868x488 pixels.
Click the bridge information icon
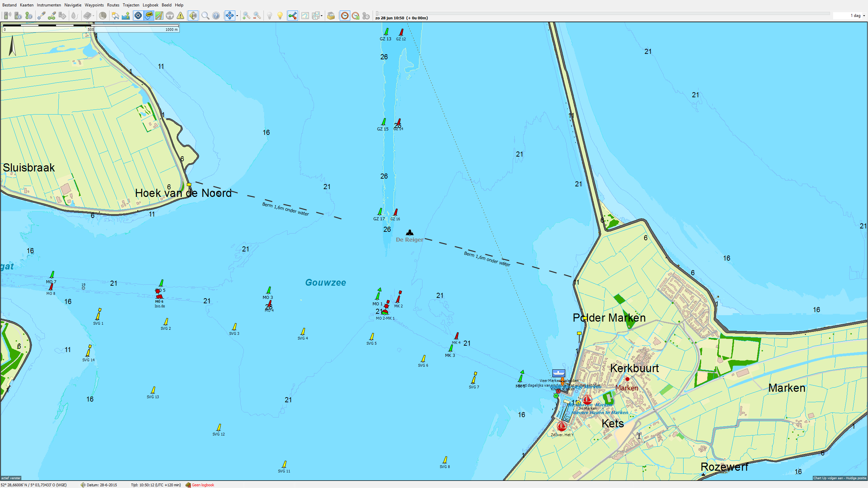[x=170, y=16]
